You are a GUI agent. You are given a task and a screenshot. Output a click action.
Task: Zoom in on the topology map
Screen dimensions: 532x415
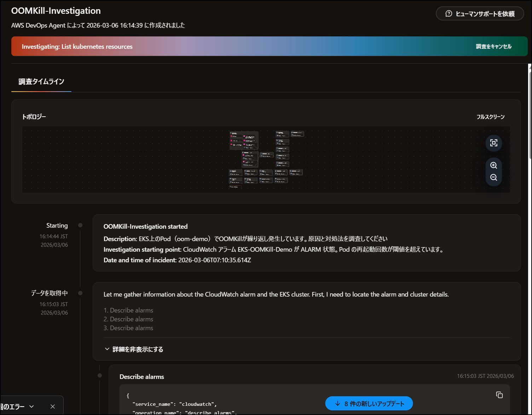[x=493, y=165]
